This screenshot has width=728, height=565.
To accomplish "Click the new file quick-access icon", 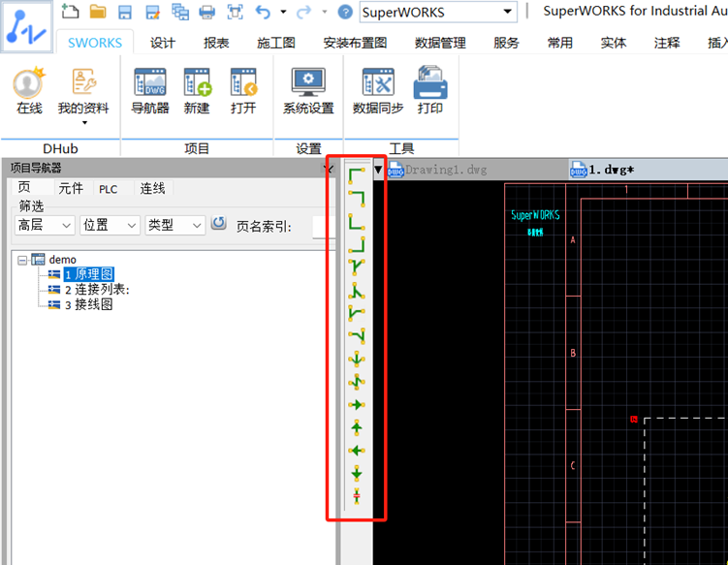I will (x=70, y=11).
